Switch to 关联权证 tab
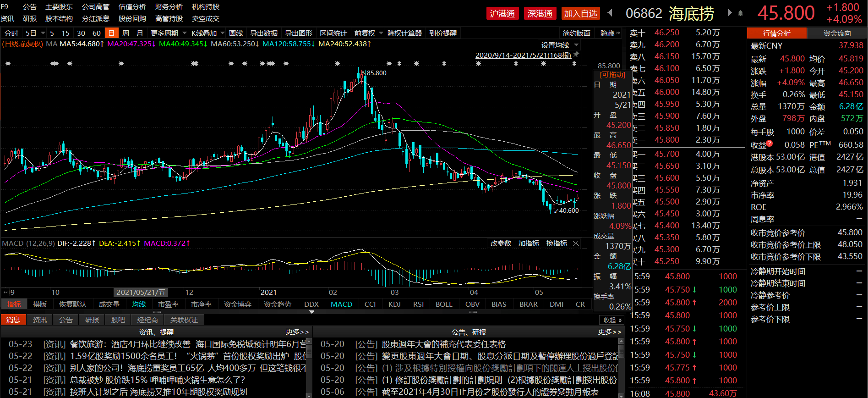This screenshot has height=398, width=868. point(184,320)
